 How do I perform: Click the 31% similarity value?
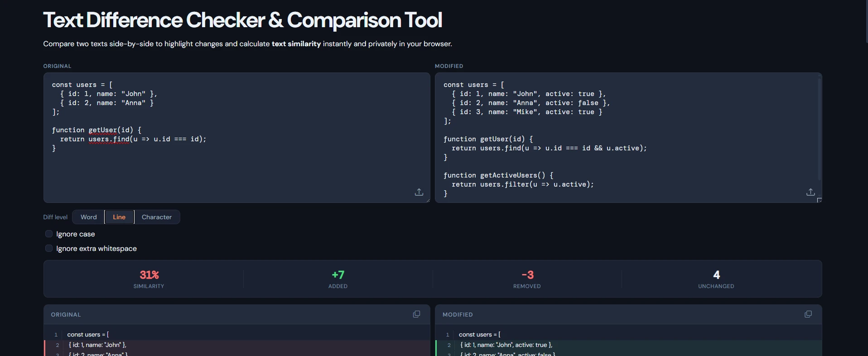pyautogui.click(x=149, y=275)
